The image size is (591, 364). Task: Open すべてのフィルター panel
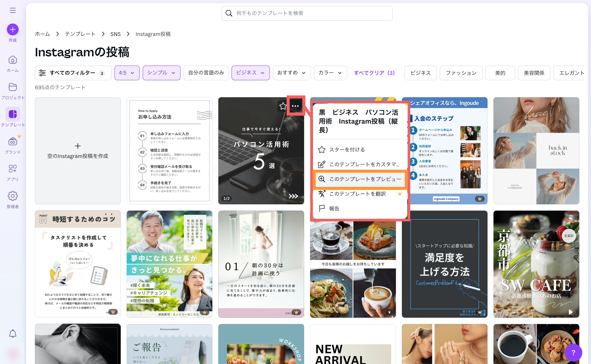(73, 73)
